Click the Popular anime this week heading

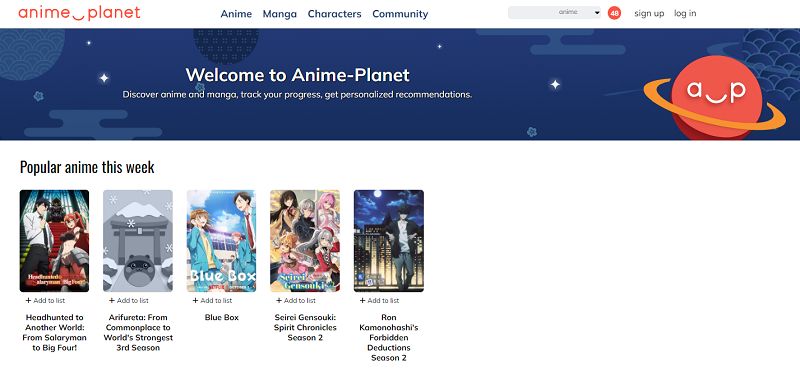(87, 167)
